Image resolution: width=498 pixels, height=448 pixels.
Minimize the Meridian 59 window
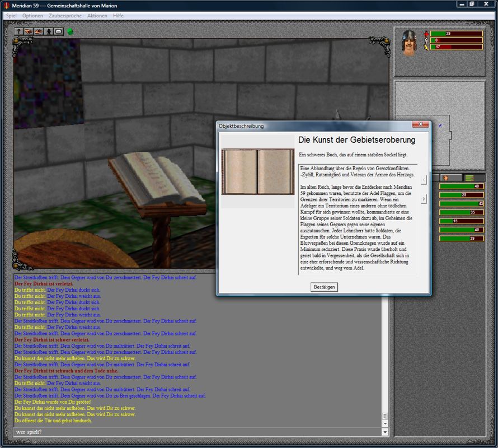tap(462, 4)
